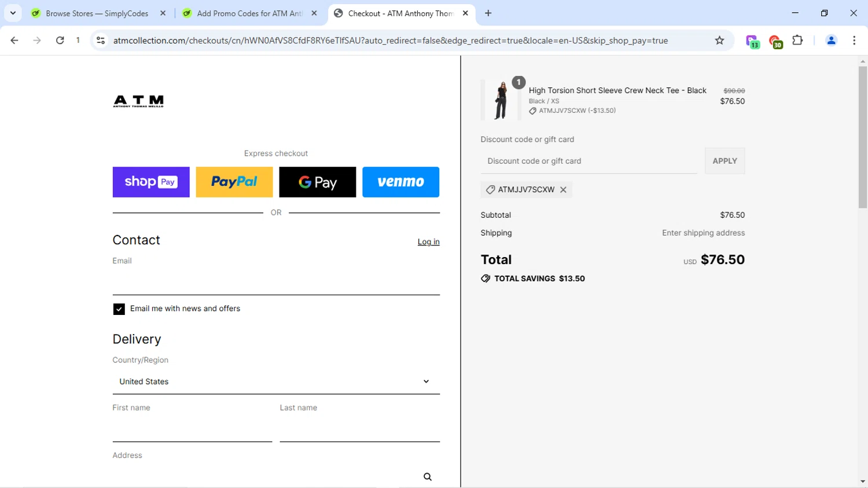The width and height of the screenshot is (868, 488).
Task: Close the Checkout tab
Action: point(465,13)
